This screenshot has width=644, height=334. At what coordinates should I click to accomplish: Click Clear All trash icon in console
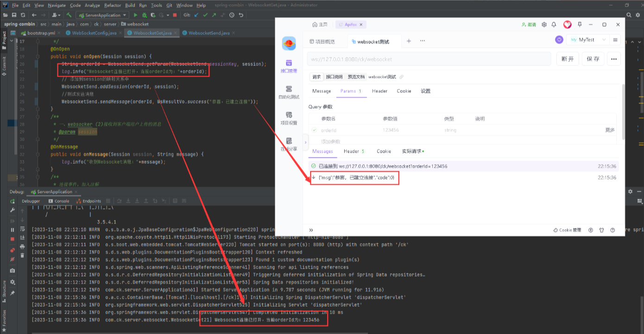click(22, 255)
